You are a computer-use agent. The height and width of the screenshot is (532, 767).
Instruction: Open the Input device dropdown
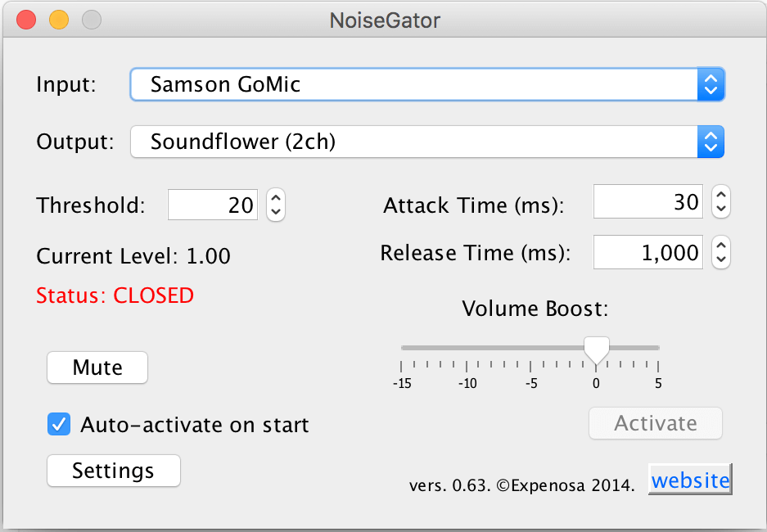click(427, 84)
